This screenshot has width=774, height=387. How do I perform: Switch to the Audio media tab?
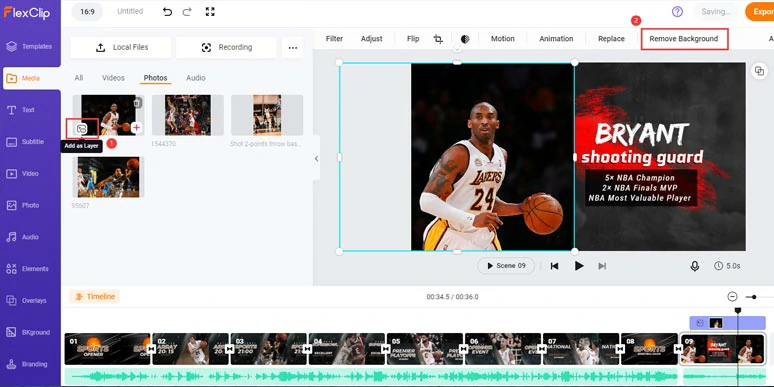click(x=195, y=78)
